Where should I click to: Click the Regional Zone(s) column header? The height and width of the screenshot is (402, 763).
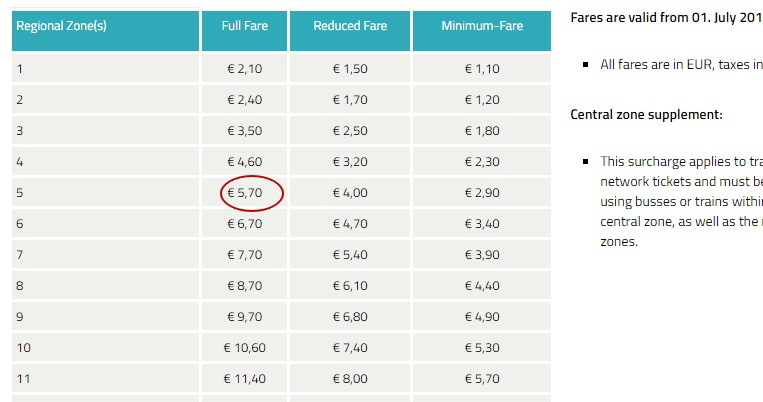(60, 25)
